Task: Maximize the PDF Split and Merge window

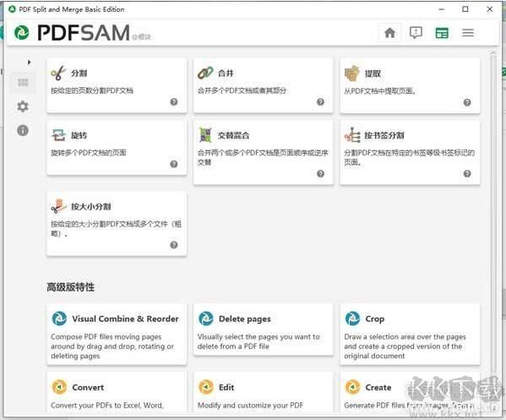Action: (x=465, y=9)
